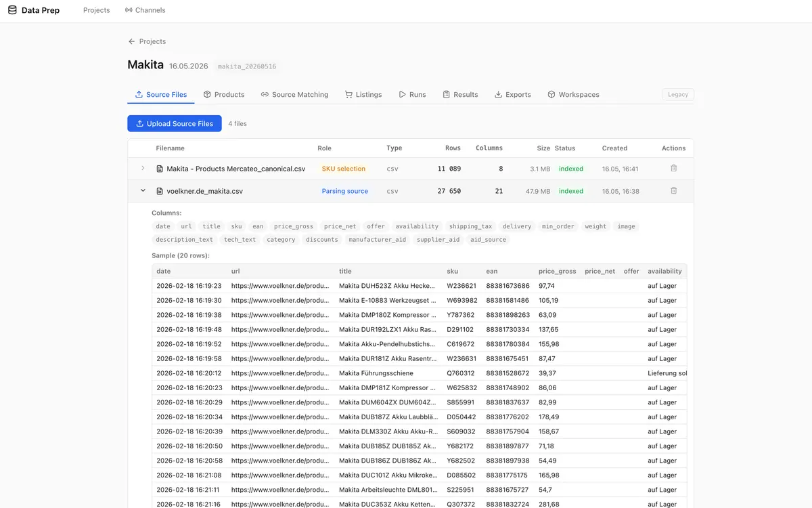Click SKU cell Q307372
The image size is (812, 508).
[461, 504]
